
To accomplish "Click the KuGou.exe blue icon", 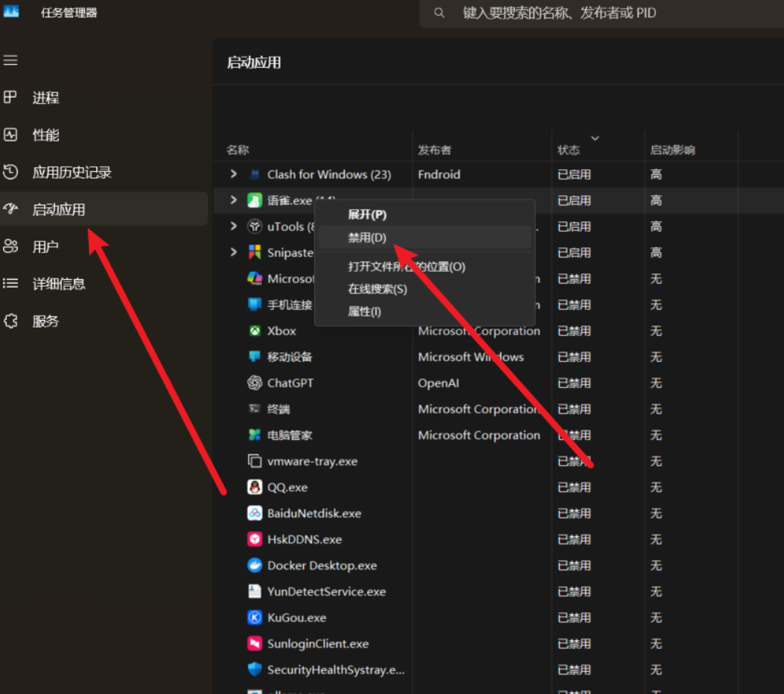I will 255,617.
